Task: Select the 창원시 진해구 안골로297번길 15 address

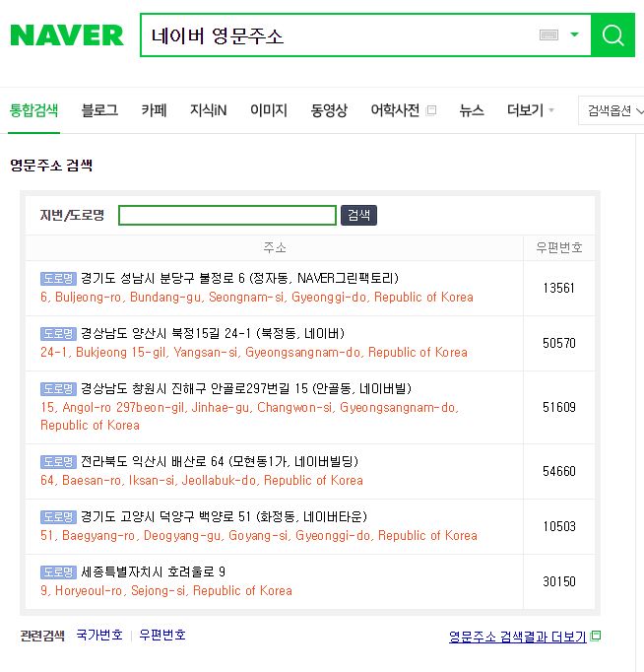Action: click(x=246, y=388)
